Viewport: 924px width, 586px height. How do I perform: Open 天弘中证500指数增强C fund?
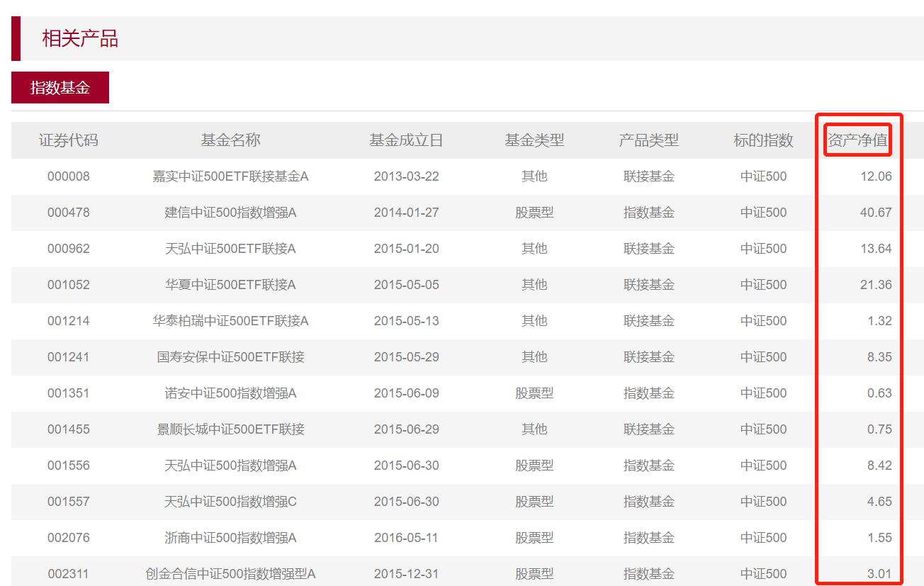pyautogui.click(x=230, y=502)
